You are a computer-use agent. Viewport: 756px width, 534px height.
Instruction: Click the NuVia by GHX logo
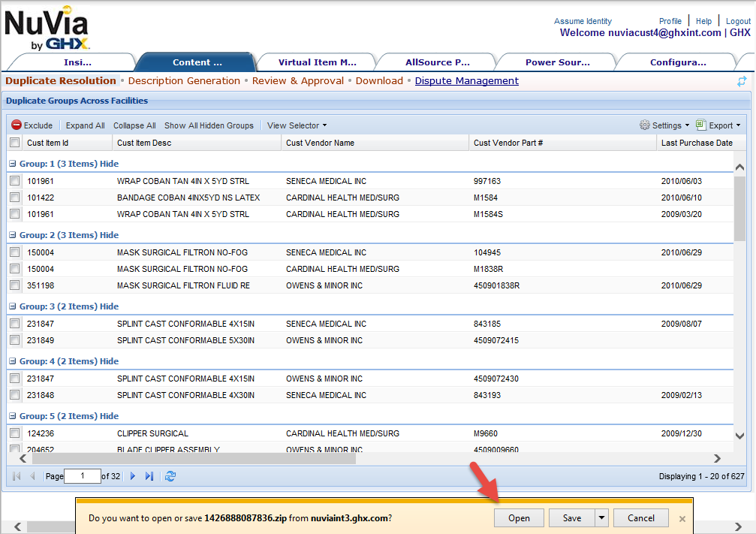(47, 28)
